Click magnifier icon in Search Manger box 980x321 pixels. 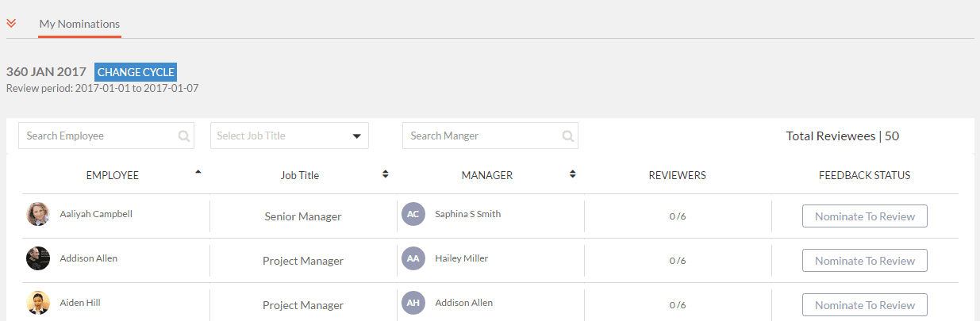[568, 136]
